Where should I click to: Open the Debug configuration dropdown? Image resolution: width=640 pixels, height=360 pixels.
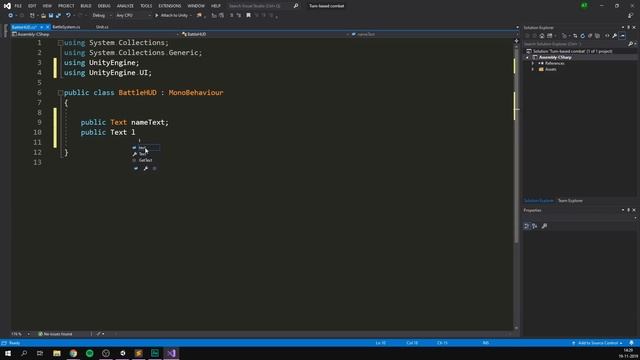click(x=102, y=16)
